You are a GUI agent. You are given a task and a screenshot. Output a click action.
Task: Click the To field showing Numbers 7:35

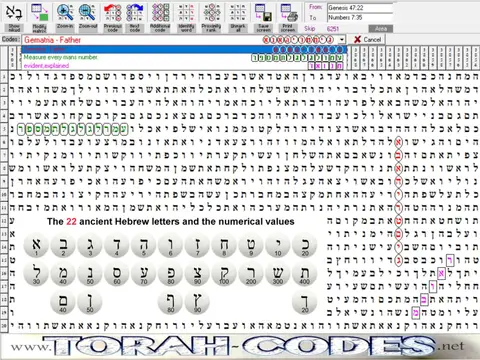360,17
